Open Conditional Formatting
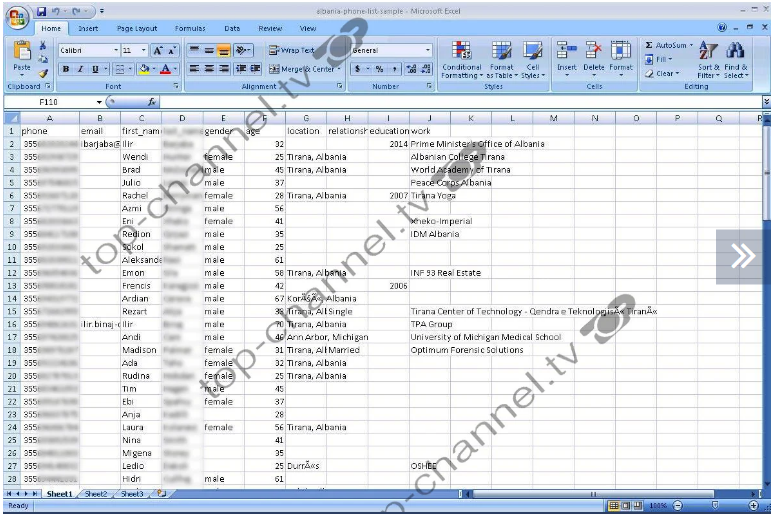773x515 pixels. (x=461, y=60)
